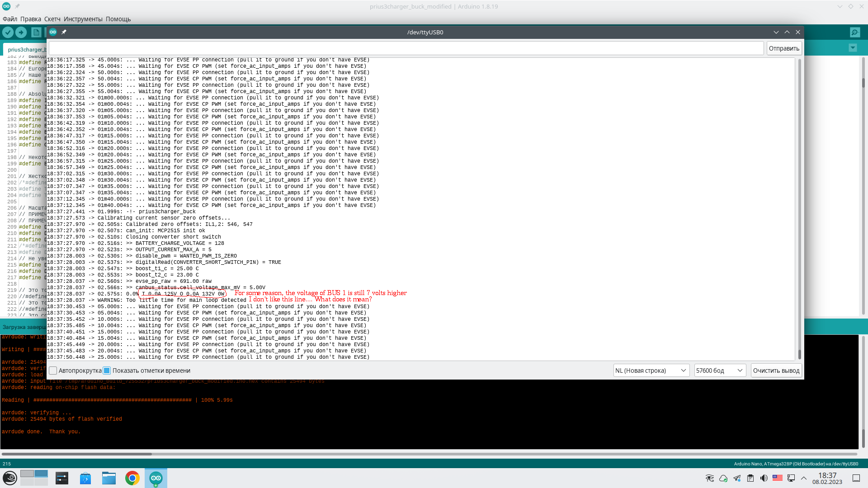Click the pin icon in serial monitor titlebar

(x=64, y=32)
